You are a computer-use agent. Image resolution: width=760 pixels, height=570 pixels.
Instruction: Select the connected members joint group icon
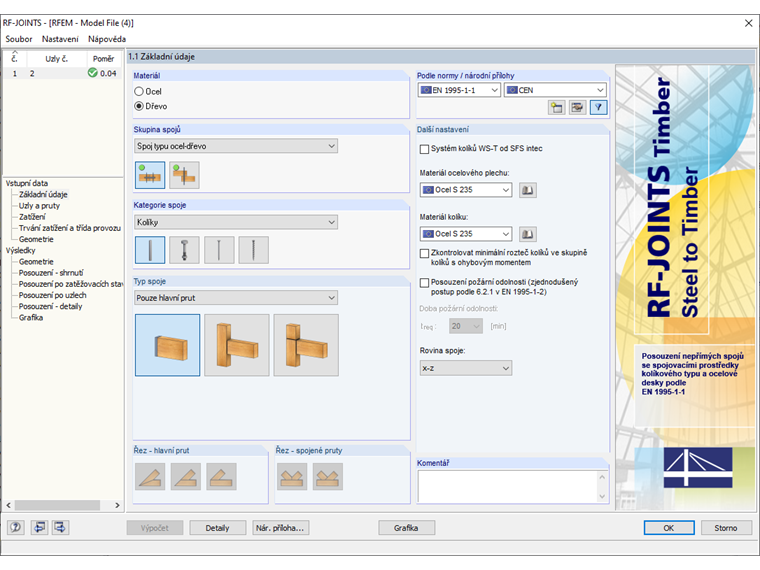184,175
